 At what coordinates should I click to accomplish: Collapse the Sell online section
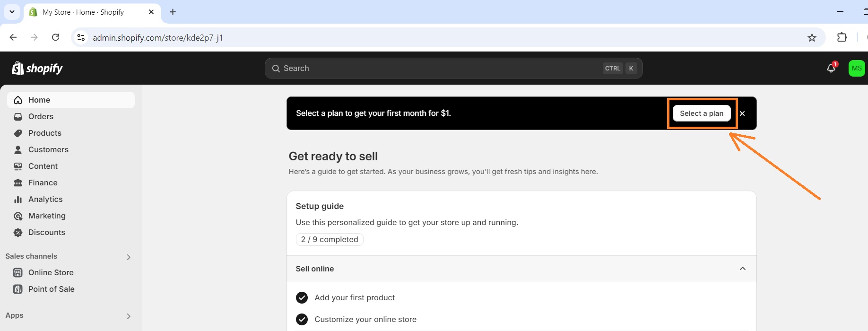743,268
